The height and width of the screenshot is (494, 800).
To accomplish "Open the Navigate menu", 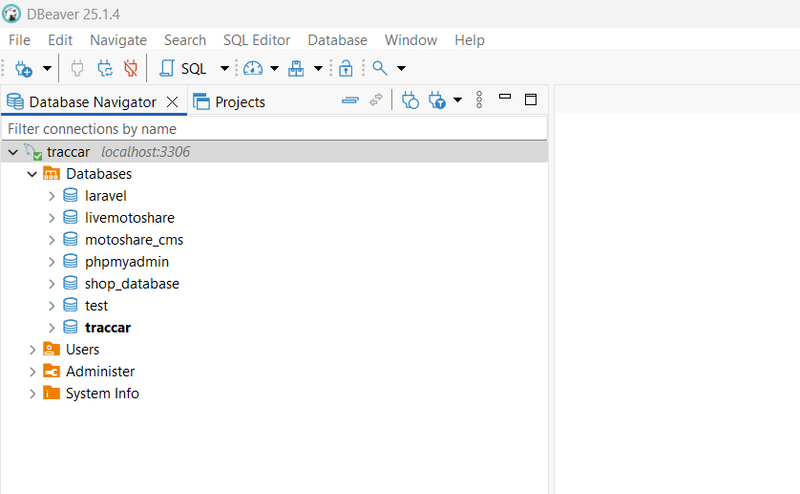I will click(118, 40).
